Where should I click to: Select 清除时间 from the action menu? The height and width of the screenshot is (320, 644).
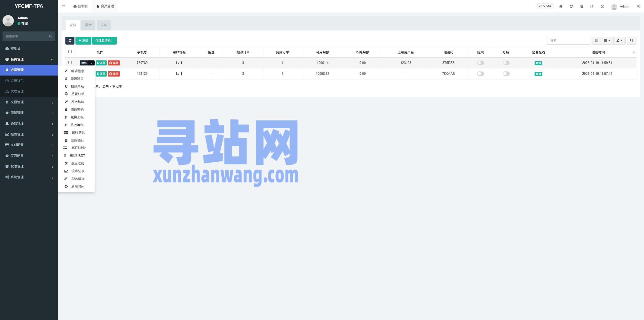coord(76,186)
